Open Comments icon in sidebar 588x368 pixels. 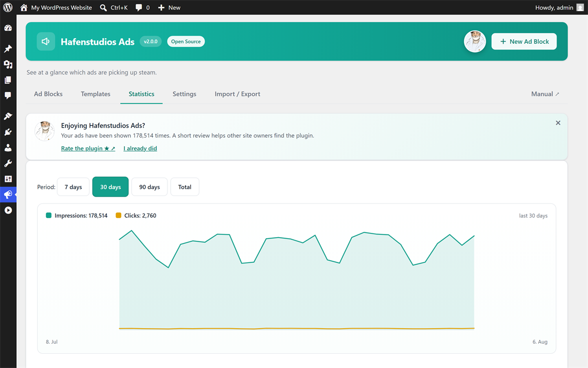coord(8,95)
